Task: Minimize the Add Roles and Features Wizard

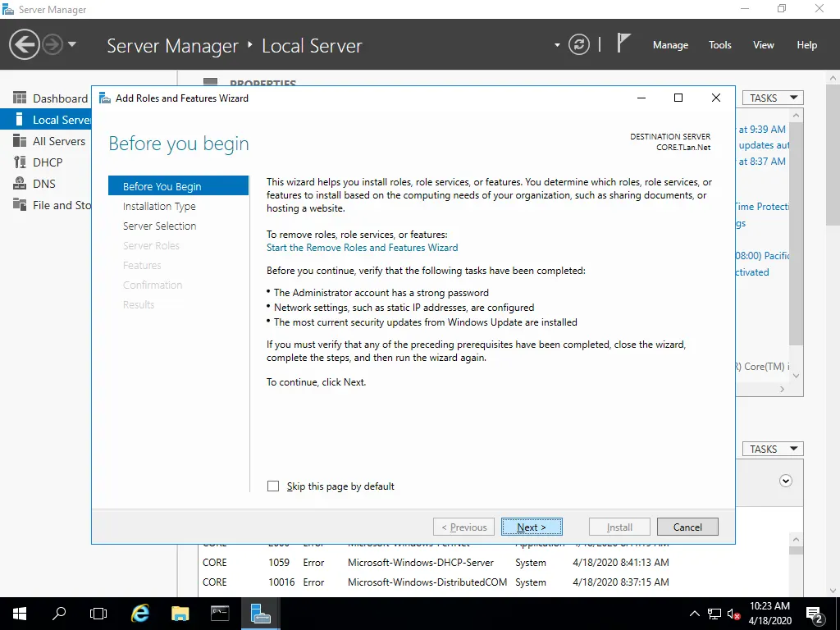Action: 641,98
